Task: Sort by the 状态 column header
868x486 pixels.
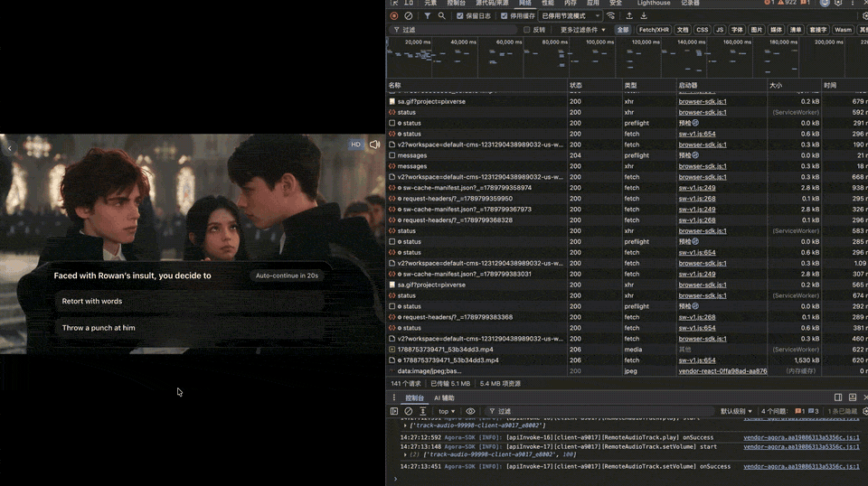Action: click(x=595, y=85)
